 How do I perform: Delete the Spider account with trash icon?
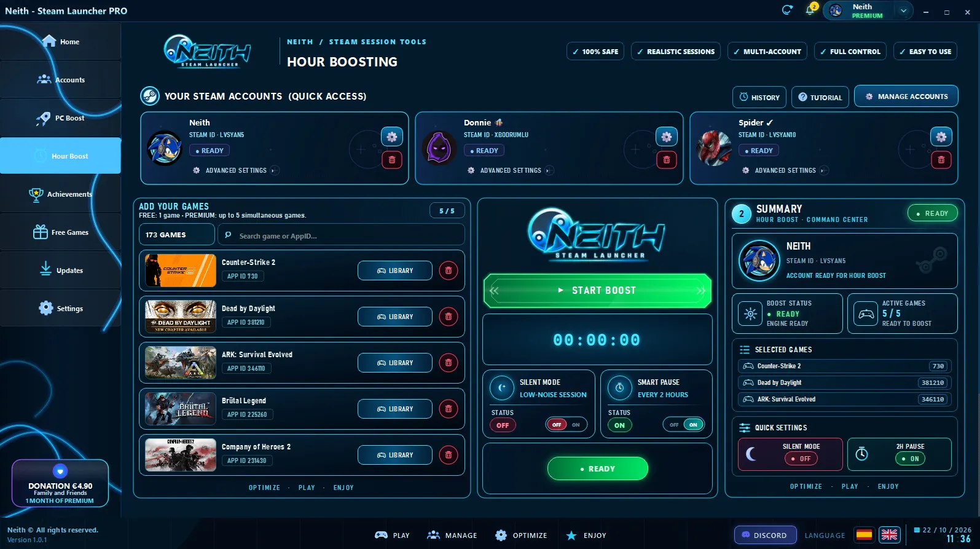[x=941, y=160]
